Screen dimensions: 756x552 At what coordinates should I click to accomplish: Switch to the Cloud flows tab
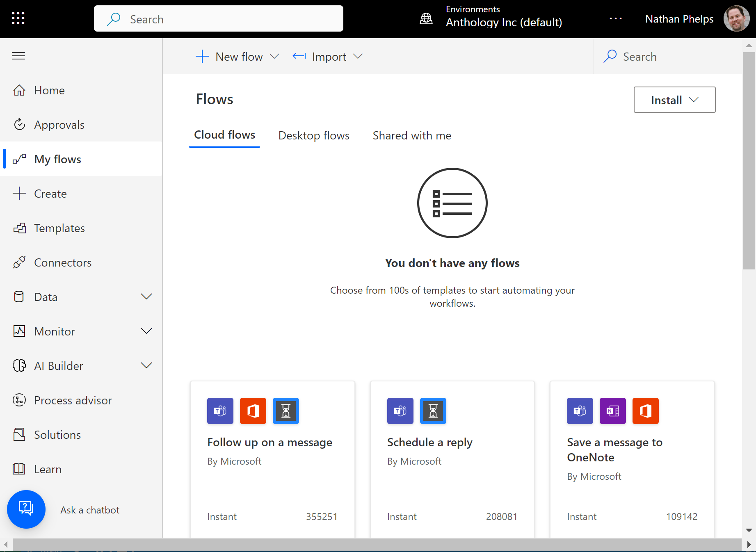[224, 135]
